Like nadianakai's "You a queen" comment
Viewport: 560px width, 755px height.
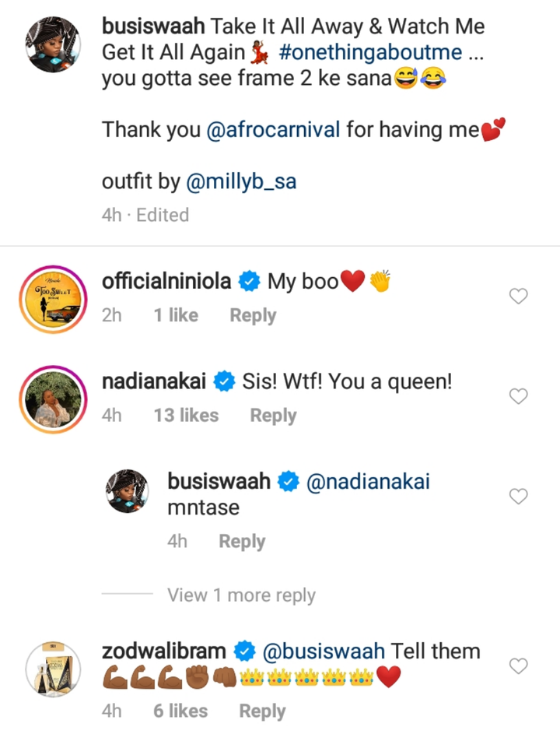[x=518, y=396]
